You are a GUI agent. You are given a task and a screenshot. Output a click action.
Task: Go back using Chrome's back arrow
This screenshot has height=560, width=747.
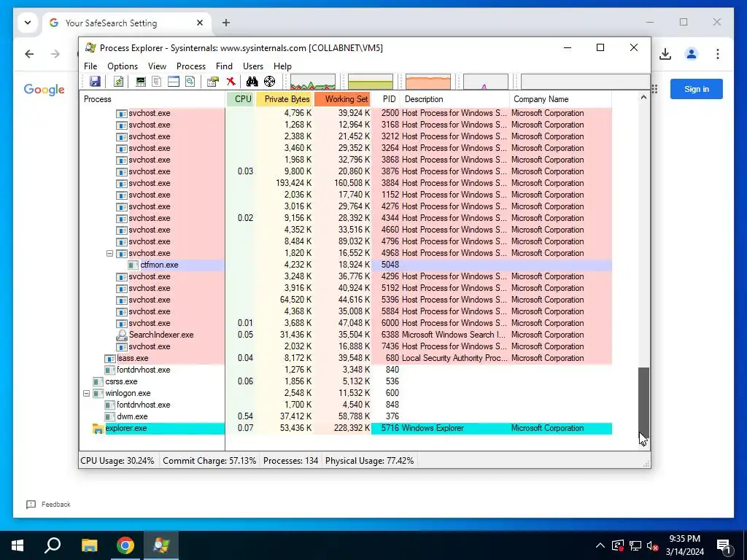[29, 54]
